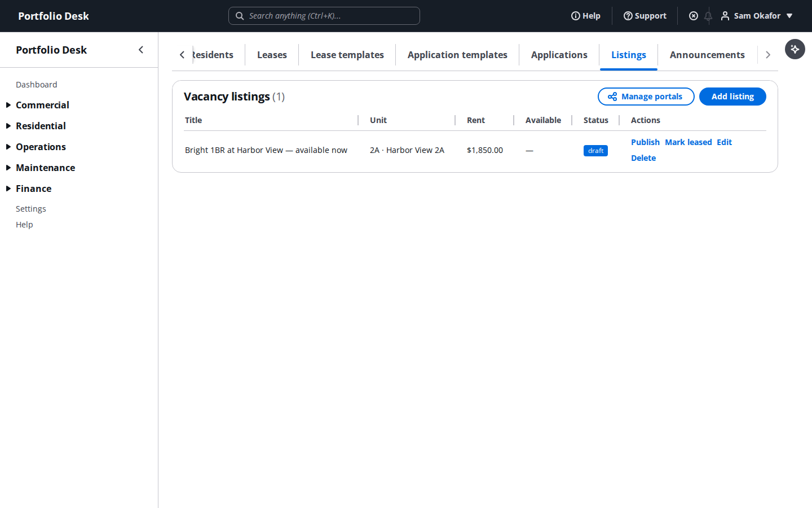Switch to the Lease templates tab
The image size is (812, 508).
coord(347,55)
